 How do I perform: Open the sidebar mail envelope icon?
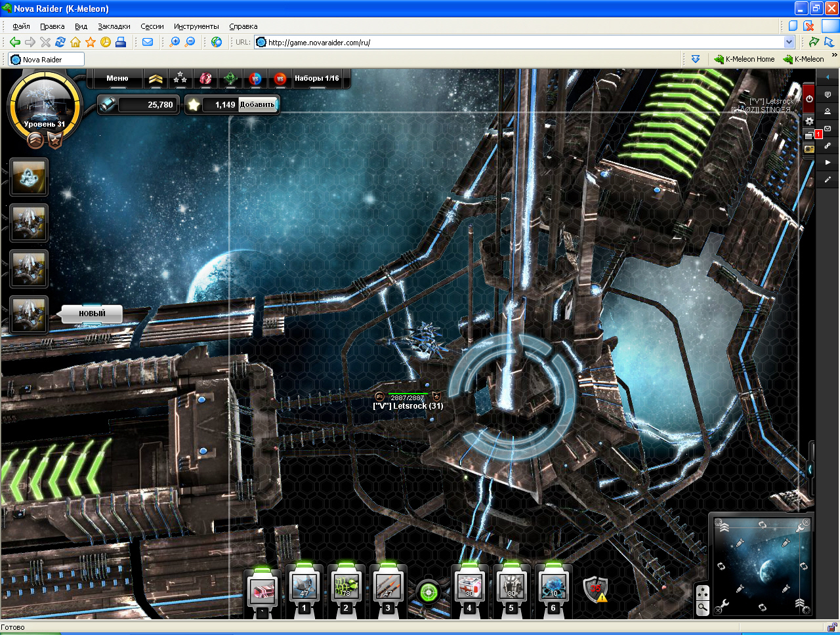click(828, 129)
